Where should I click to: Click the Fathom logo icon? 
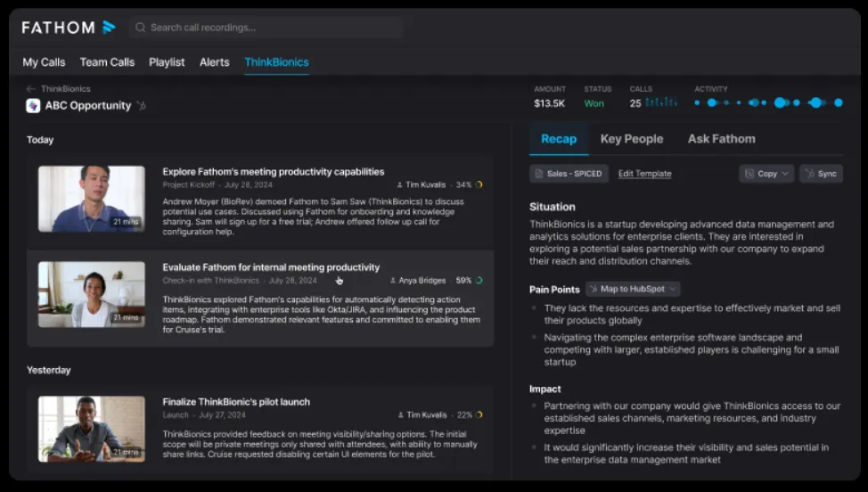pyautogui.click(x=109, y=27)
